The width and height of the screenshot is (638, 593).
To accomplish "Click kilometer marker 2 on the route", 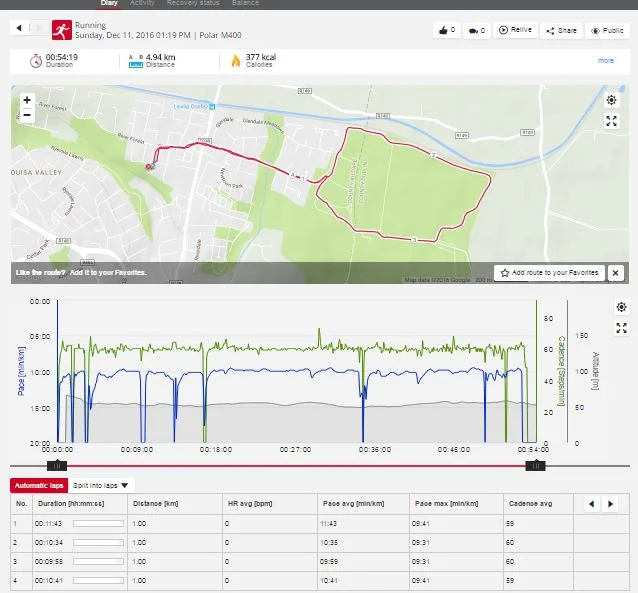I will point(433,155).
